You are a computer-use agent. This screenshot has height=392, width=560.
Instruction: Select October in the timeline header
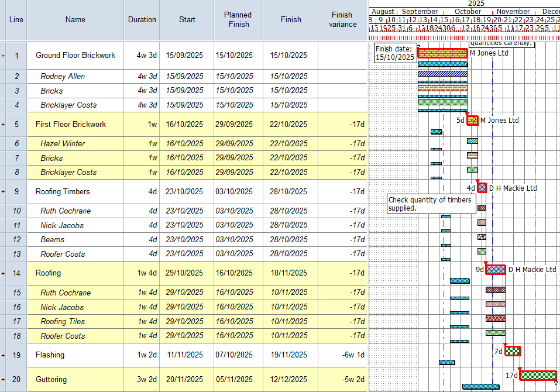468,12
